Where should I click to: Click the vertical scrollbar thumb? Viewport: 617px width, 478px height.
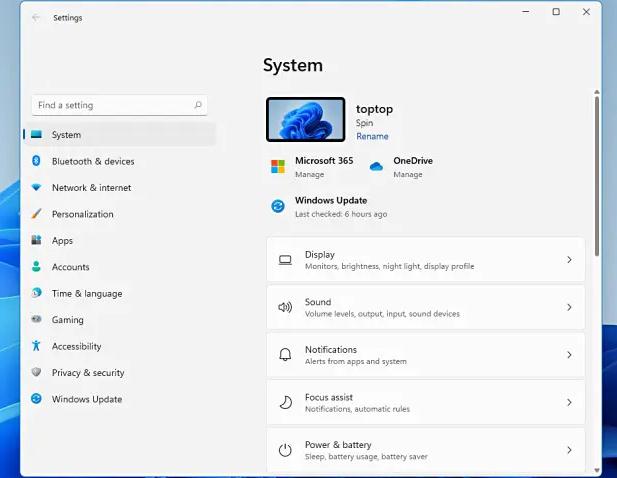[597, 177]
